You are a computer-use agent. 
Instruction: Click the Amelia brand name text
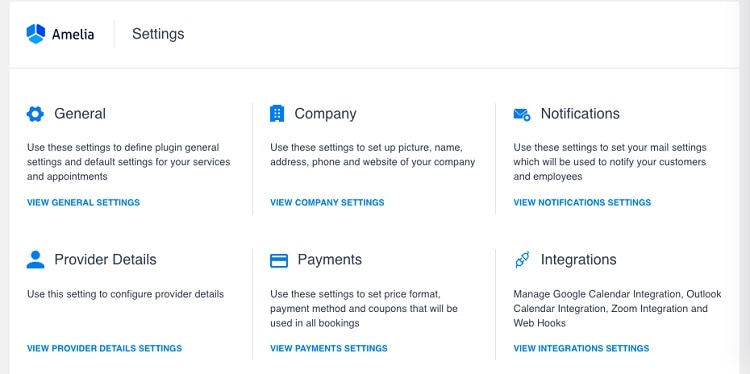[73, 34]
